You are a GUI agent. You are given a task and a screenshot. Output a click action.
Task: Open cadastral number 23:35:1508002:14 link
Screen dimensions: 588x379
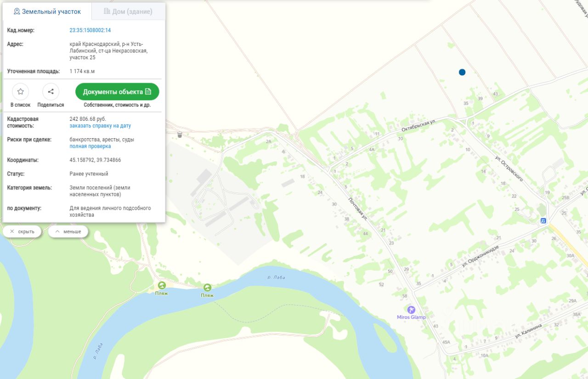pyautogui.click(x=90, y=30)
